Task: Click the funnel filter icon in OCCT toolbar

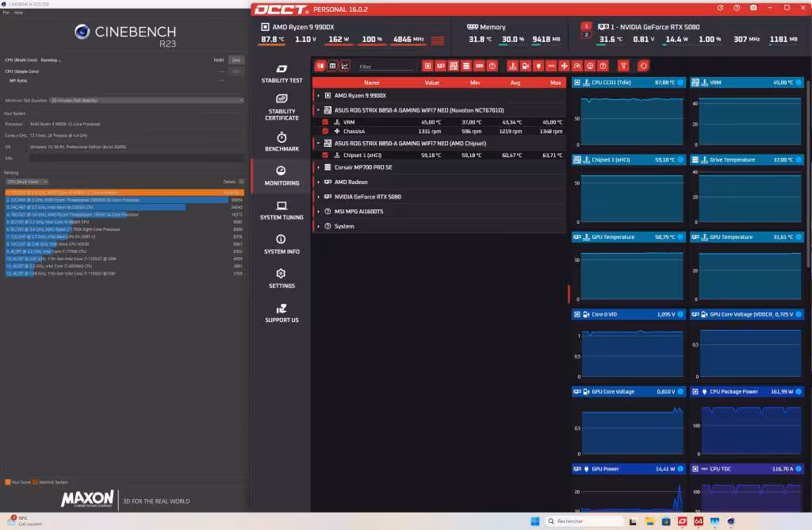Action: [x=623, y=66]
